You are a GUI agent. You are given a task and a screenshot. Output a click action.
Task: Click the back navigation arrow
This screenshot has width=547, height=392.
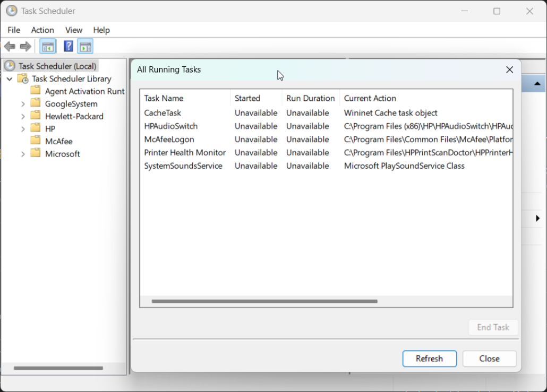9,46
